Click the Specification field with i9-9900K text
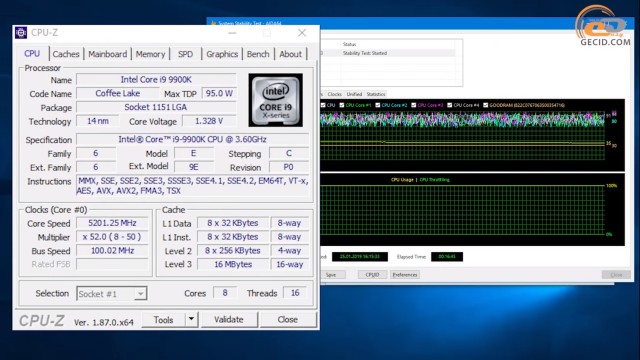The height and width of the screenshot is (360, 640). 192,139
